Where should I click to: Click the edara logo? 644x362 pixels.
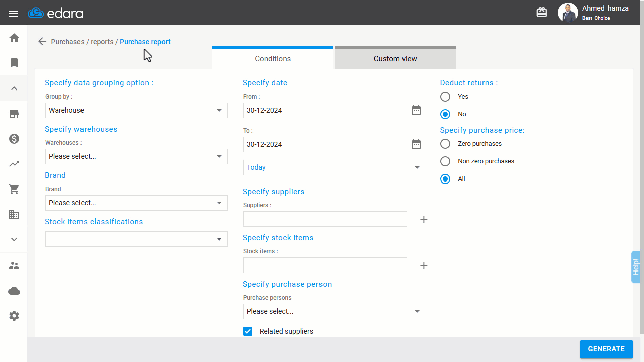tap(56, 13)
